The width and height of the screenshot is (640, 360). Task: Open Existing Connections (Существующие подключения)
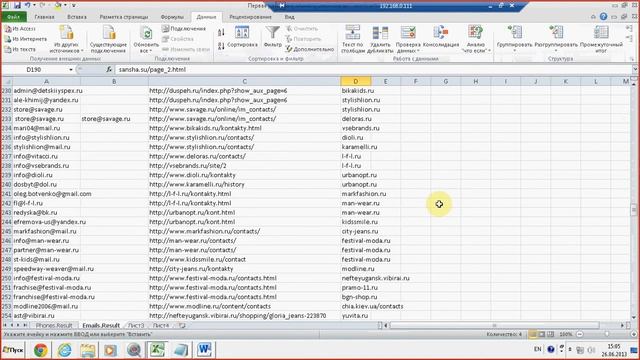pyautogui.click(x=109, y=39)
